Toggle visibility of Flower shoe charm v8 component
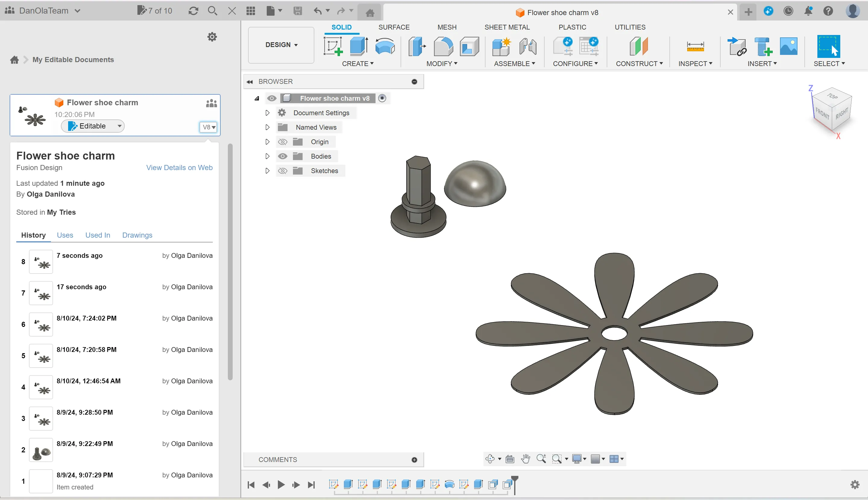This screenshot has width=868, height=500. 272,98
